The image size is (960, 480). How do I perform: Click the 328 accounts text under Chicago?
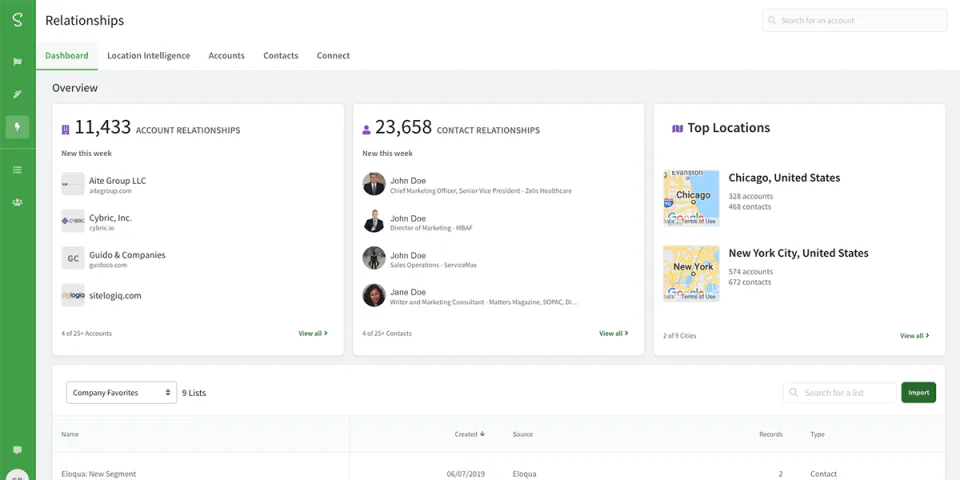tap(751, 197)
